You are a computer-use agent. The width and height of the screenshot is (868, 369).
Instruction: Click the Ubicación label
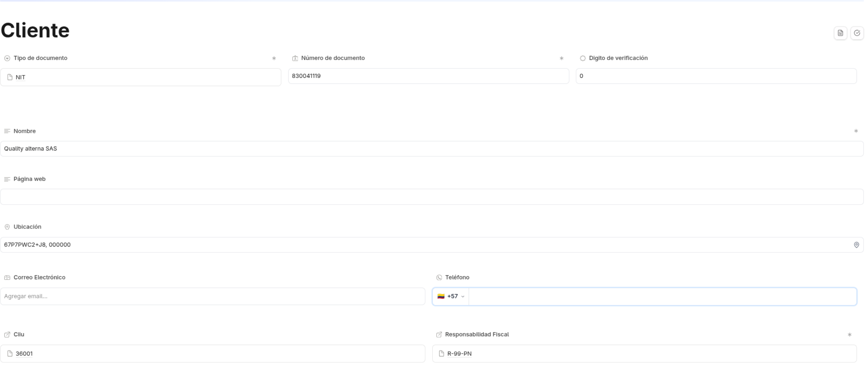click(x=27, y=227)
